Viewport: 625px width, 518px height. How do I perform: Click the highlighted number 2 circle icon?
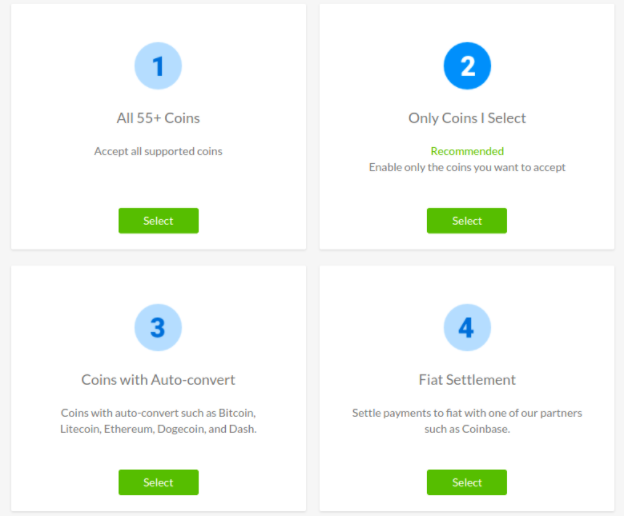(466, 67)
